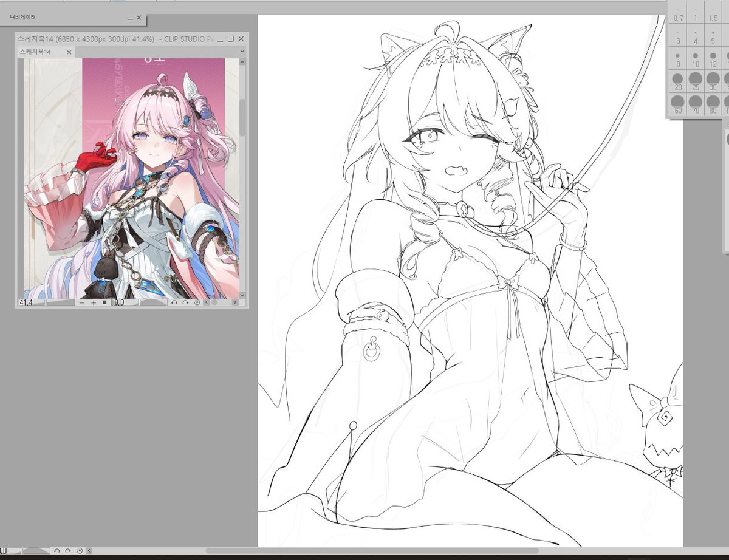Select the 3 brush size preset
The height and width of the screenshot is (560, 729).
(678, 36)
